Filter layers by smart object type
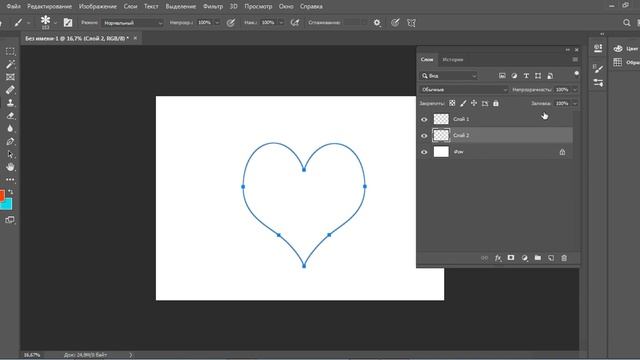Image resolution: width=640 pixels, height=360 pixels. (x=550, y=76)
